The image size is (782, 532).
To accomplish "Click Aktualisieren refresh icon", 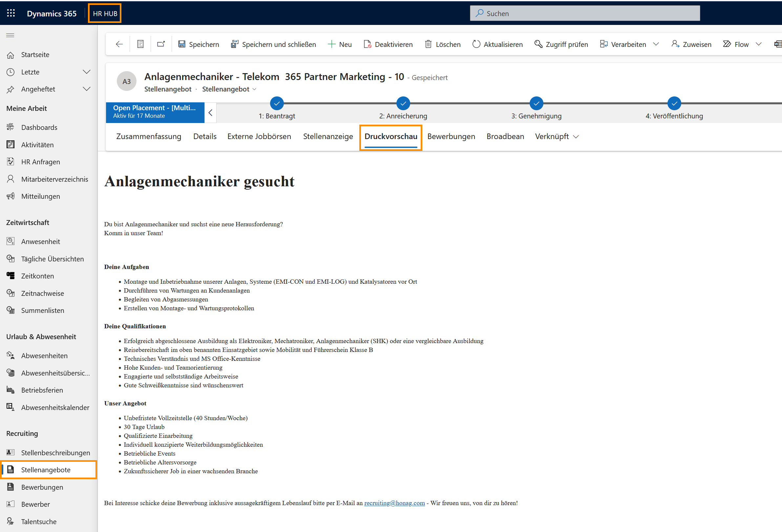I will click(x=476, y=44).
